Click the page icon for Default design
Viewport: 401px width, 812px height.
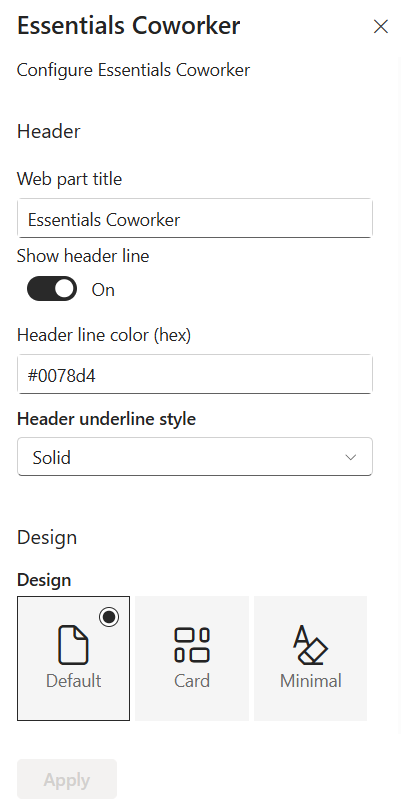[x=73, y=645]
